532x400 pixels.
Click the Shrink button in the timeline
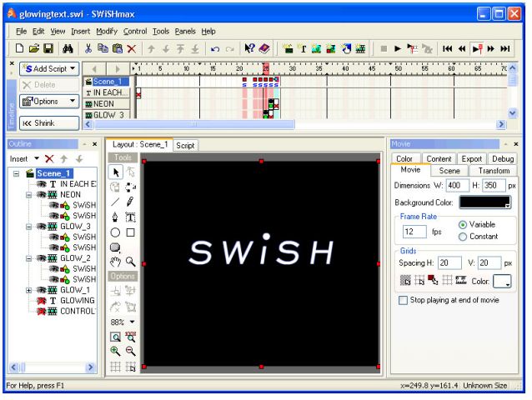49,123
